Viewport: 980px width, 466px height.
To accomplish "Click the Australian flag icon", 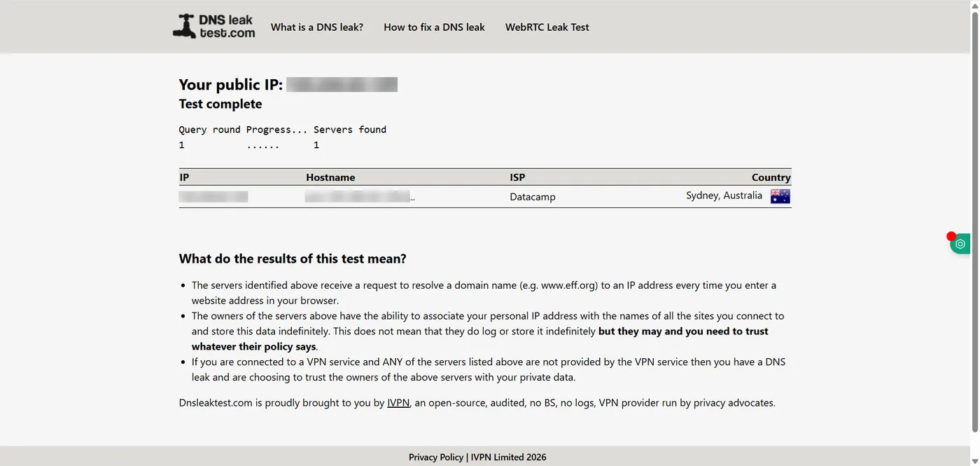I will pos(780,196).
